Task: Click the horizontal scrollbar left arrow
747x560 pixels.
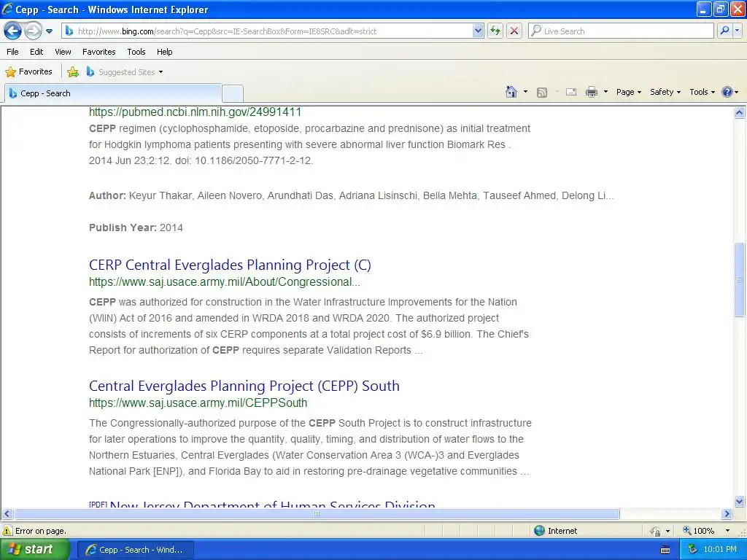Action: point(7,514)
